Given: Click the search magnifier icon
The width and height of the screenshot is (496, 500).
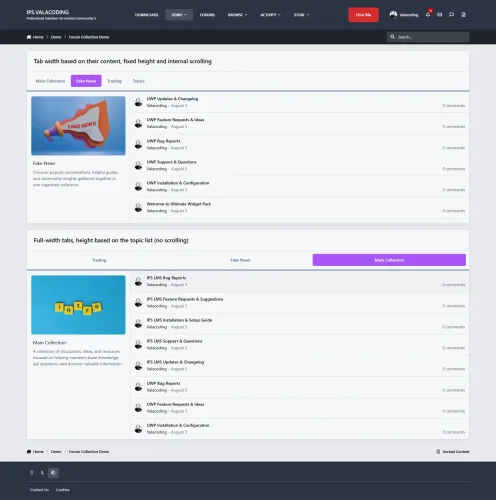Looking at the screenshot, I should (393, 37).
